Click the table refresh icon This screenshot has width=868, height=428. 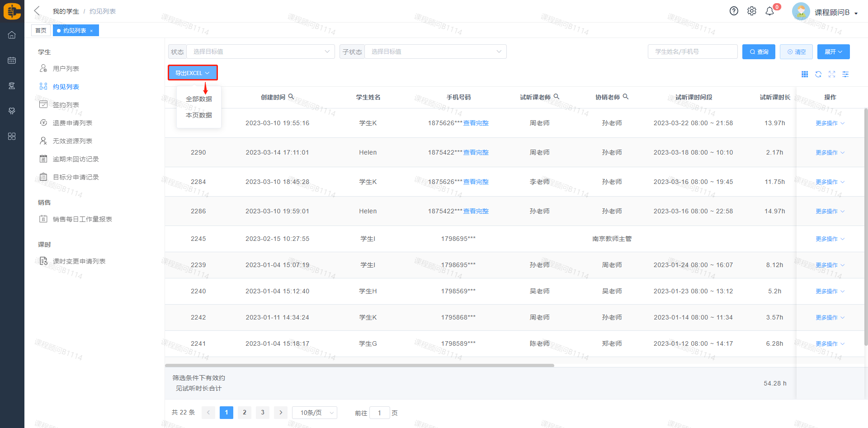(818, 74)
